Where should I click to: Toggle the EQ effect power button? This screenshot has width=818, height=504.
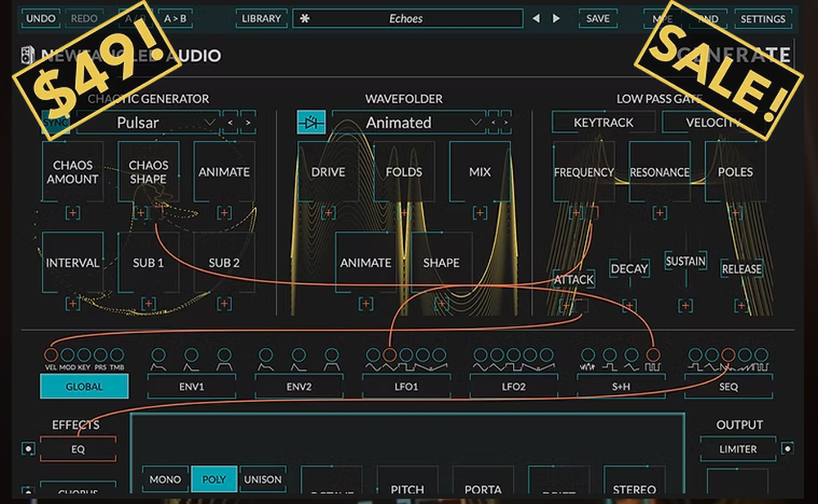coord(28,448)
